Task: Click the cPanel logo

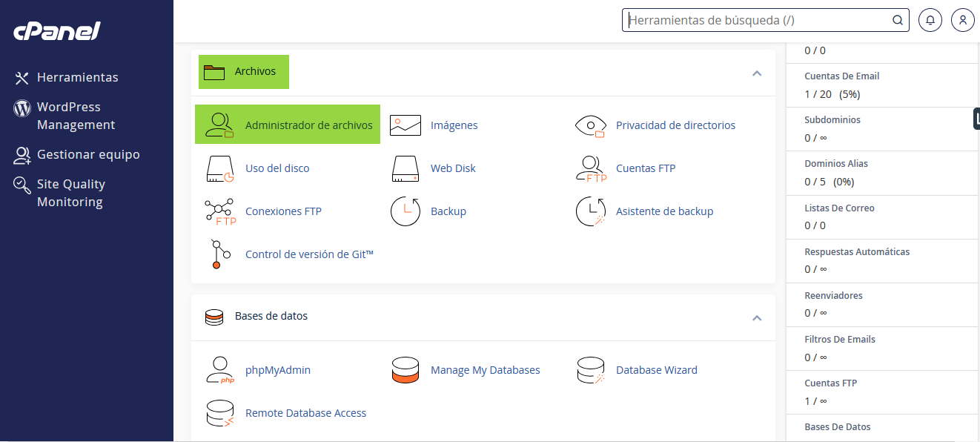Action: [57, 31]
